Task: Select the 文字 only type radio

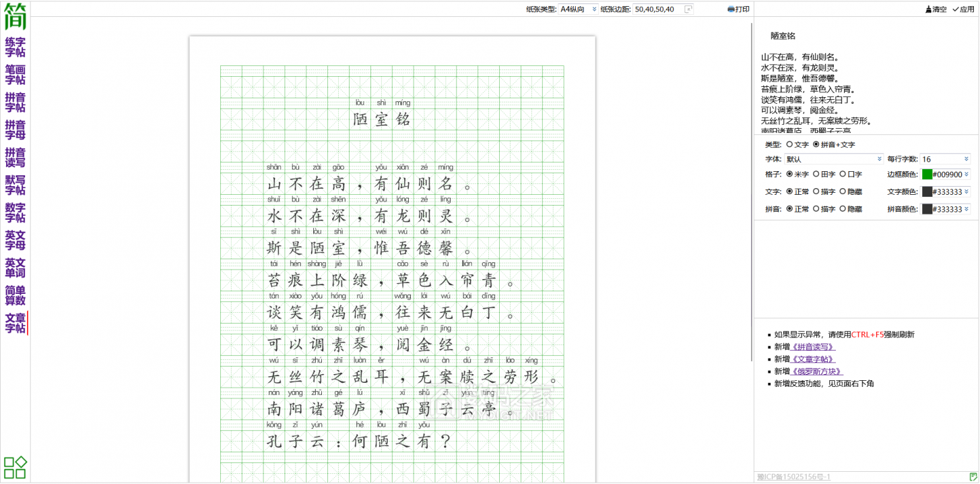Action: click(x=789, y=145)
